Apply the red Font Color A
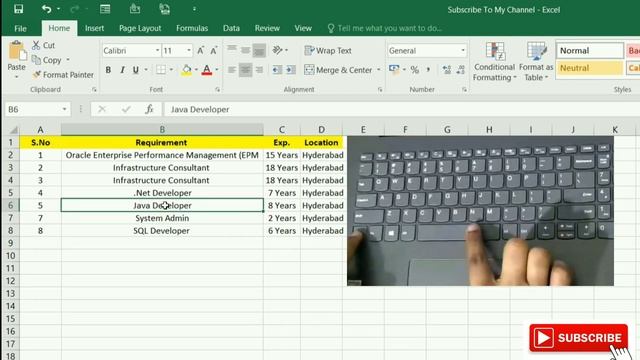Viewport: 640px width, 360px height. click(207, 70)
